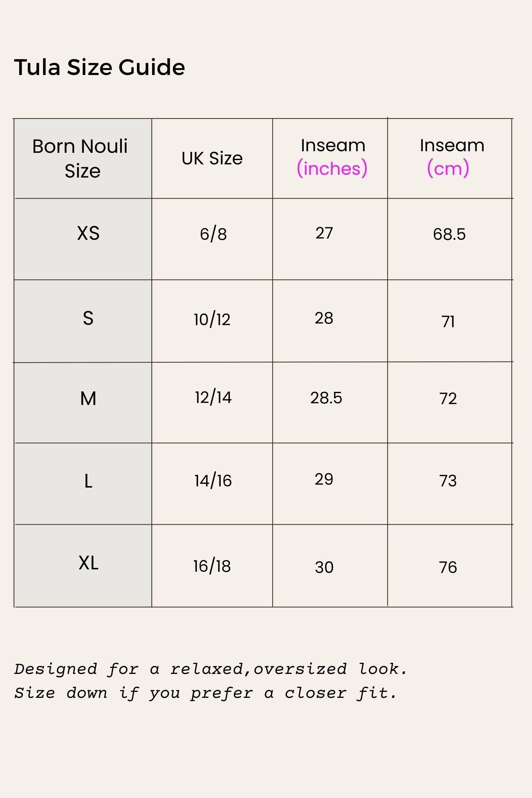
Task: Click the "Tula Size Guide" heading
Action: click(x=99, y=67)
